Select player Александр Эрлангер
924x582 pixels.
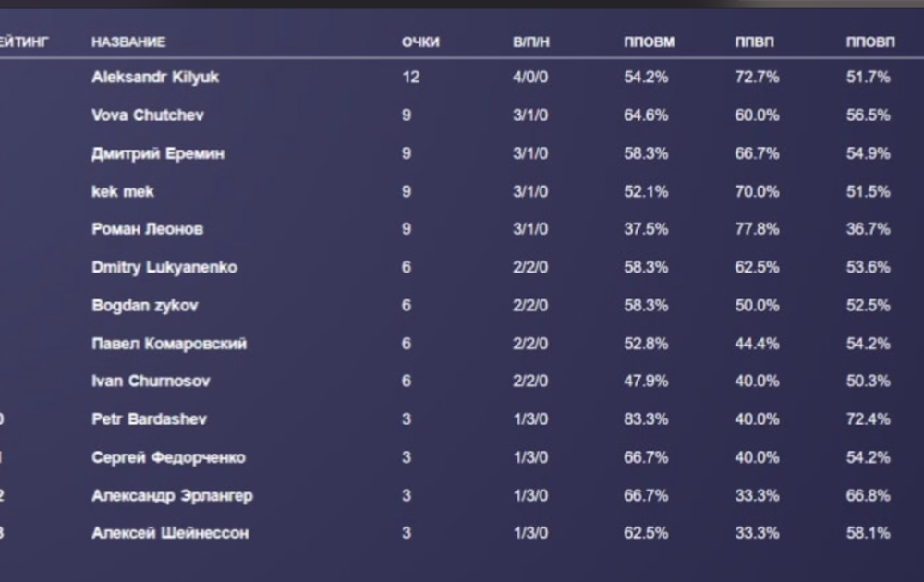172,495
